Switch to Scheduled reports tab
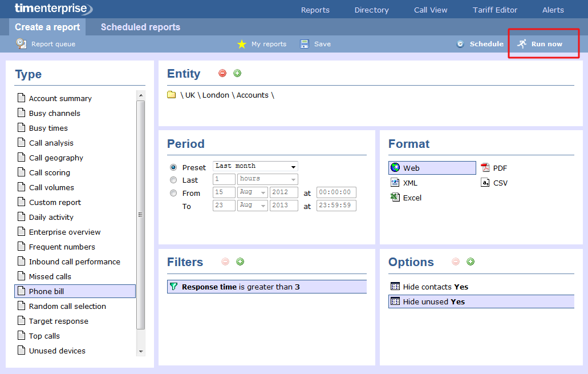The height and width of the screenshot is (374, 588). tap(140, 27)
